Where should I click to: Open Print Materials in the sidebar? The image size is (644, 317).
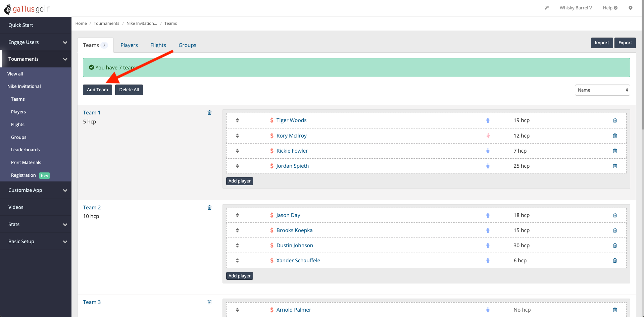(x=26, y=163)
